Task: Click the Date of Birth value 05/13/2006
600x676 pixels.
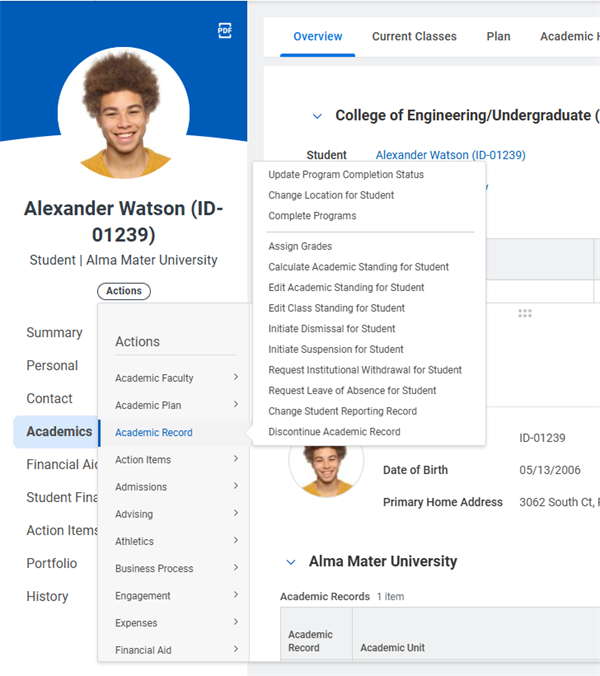Action: click(x=550, y=470)
